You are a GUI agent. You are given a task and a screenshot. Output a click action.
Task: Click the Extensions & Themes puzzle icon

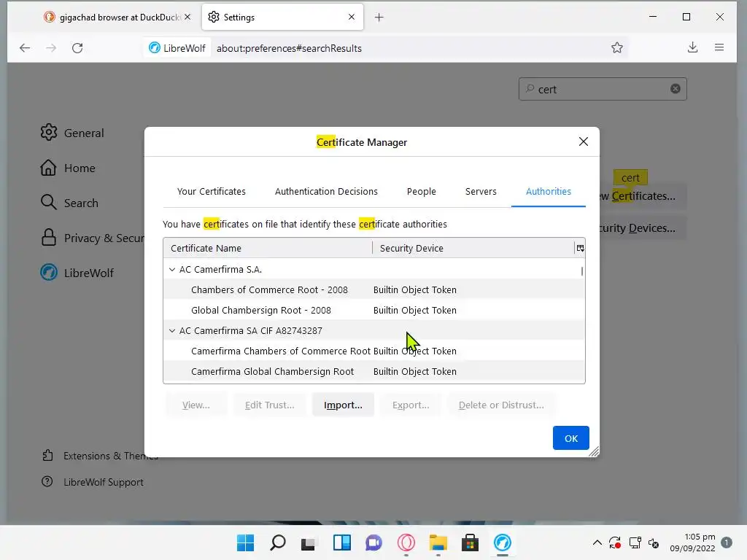tap(47, 456)
